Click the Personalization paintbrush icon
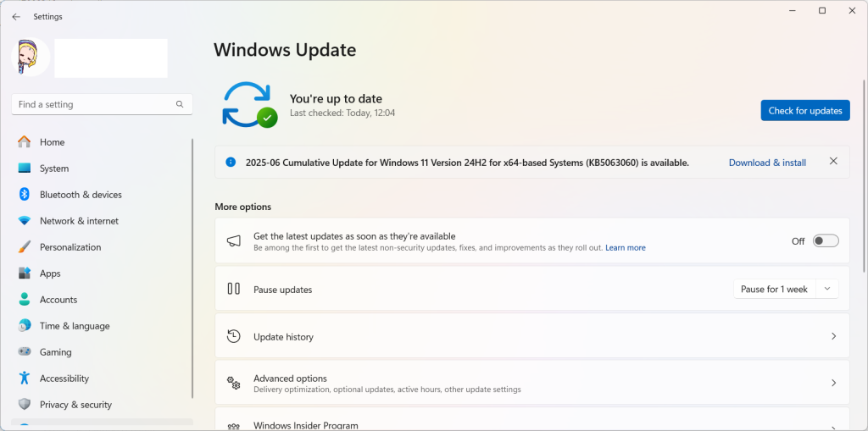Viewport: 868px width, 431px height. click(25, 246)
